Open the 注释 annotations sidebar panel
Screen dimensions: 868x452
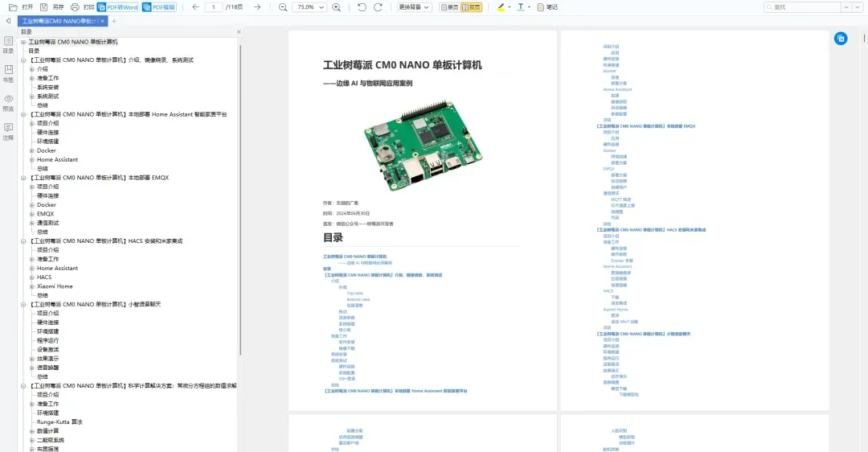pos(8,131)
